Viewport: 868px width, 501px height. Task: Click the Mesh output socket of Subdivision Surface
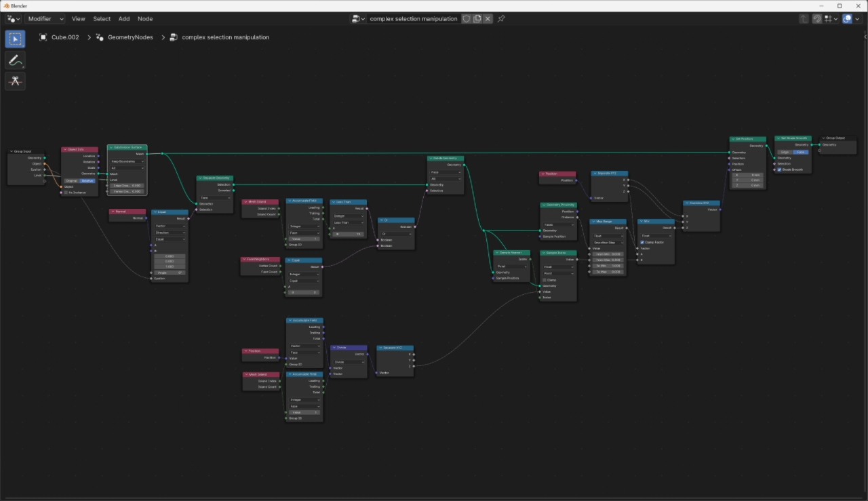[x=146, y=154]
